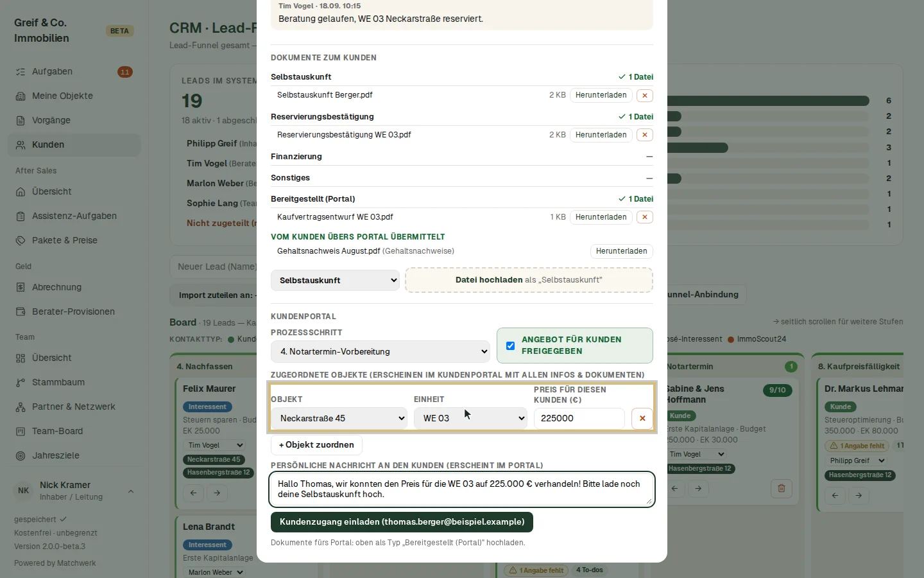
Task: Open the Prozessschritt dropdown
Action: (x=381, y=352)
